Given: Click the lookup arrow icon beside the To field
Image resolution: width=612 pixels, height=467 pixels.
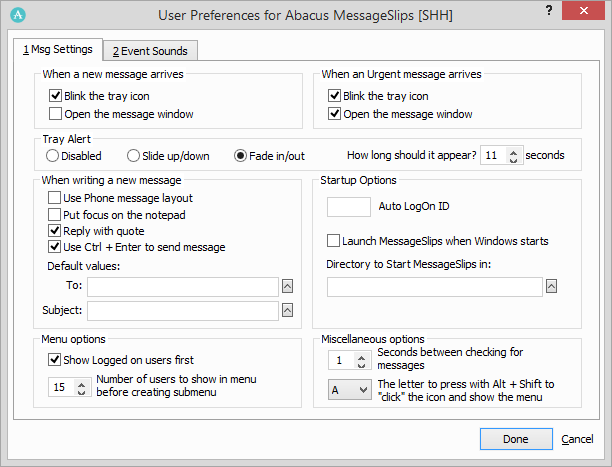Looking at the screenshot, I should [287, 287].
